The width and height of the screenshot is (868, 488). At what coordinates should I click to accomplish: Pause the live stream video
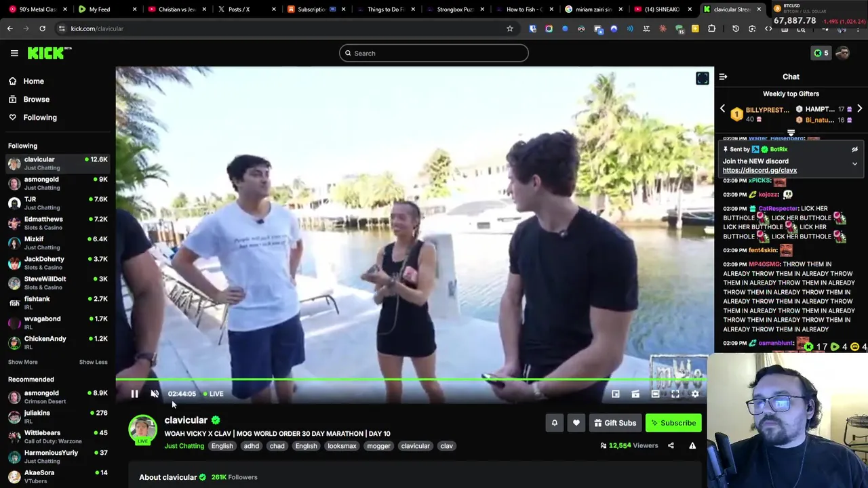[x=134, y=394]
